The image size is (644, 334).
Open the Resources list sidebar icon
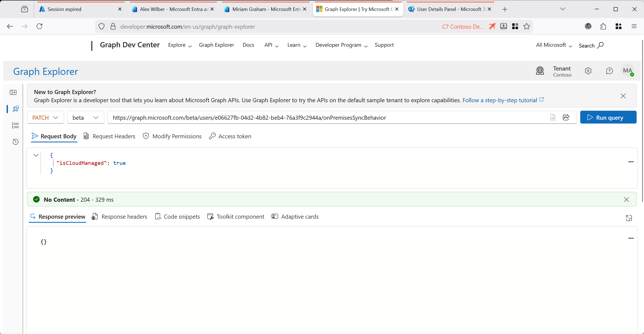point(16,125)
